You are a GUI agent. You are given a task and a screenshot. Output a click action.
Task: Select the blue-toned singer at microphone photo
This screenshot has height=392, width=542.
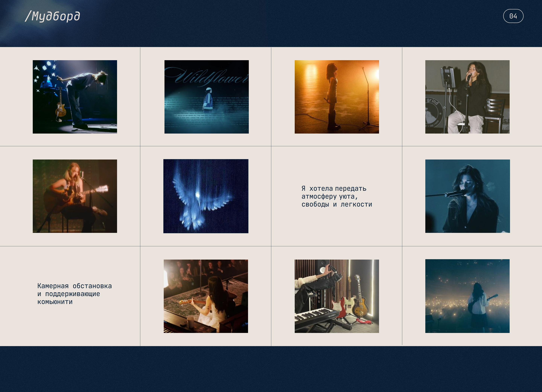[467, 196]
